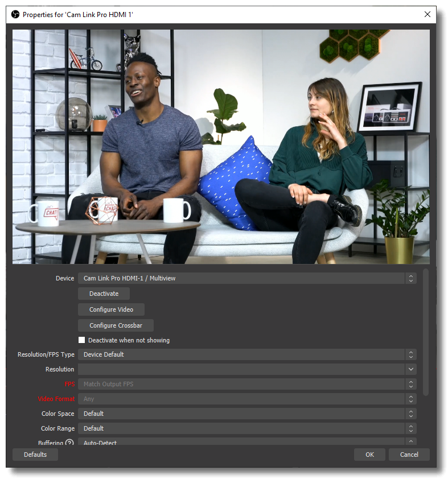The image size is (448, 479).
Task: Click Cancel to discard changes
Action: 409,455
